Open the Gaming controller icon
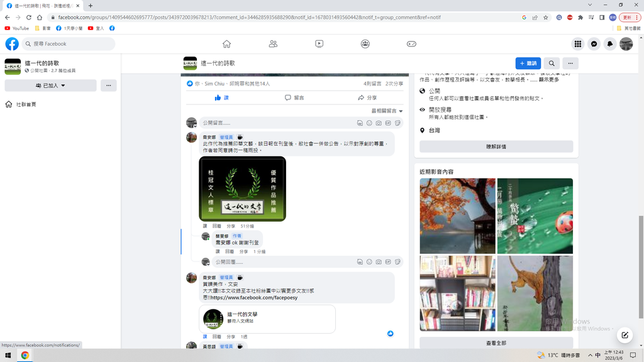This screenshot has height=362, width=644. [x=411, y=44]
